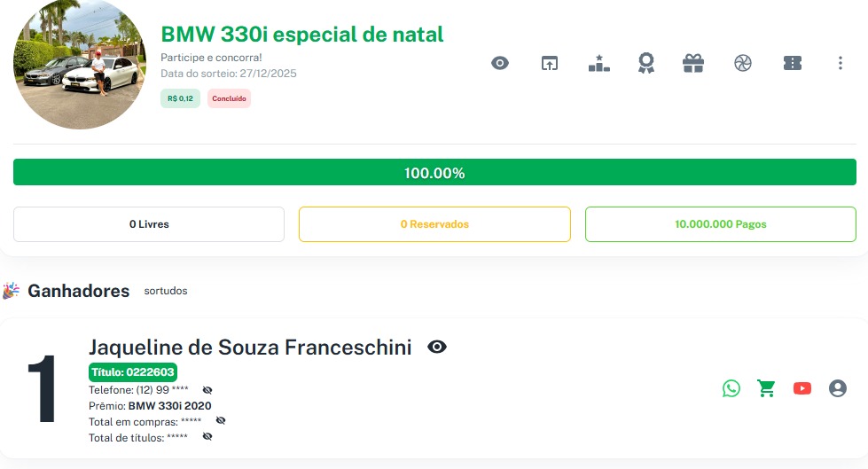Open the ranking podium icon
The image size is (868, 469).
click(599, 63)
